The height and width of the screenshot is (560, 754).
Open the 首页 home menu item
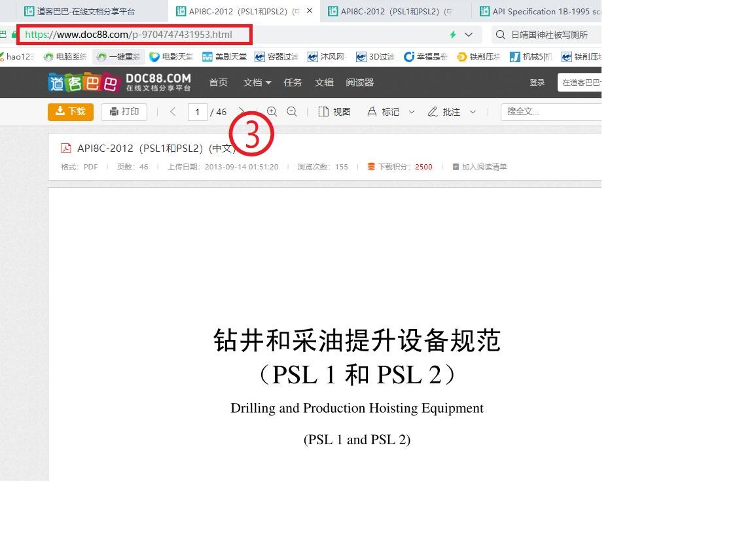click(x=218, y=82)
